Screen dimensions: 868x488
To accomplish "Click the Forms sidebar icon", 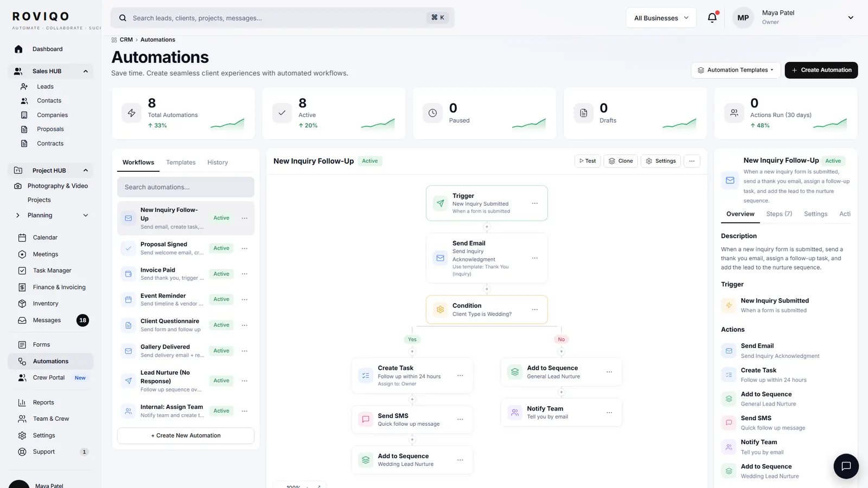I will pyautogui.click(x=22, y=345).
